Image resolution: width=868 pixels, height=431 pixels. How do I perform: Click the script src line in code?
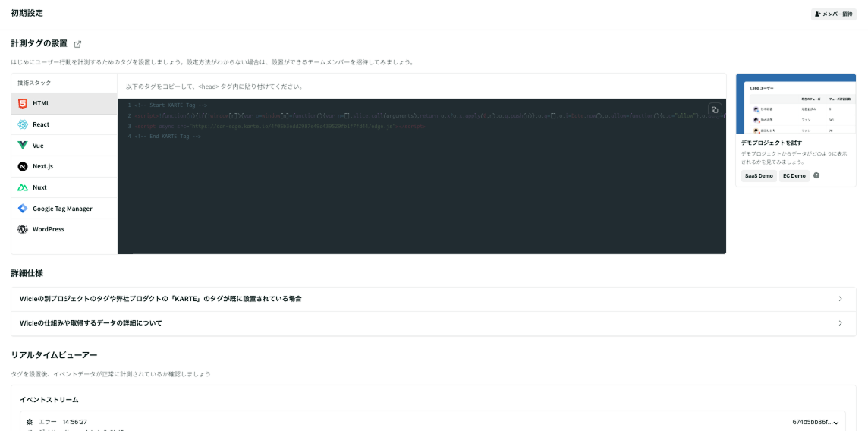(x=280, y=126)
